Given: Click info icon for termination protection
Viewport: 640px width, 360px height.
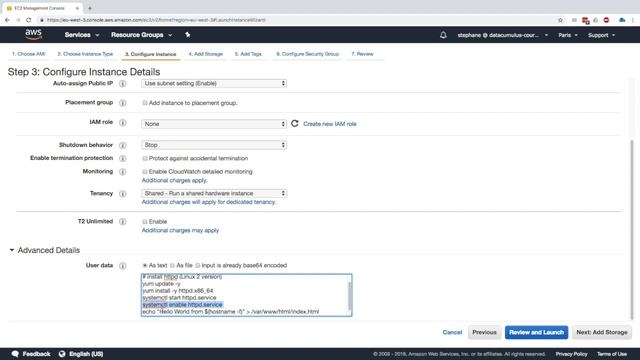Looking at the screenshot, I should [122, 158].
